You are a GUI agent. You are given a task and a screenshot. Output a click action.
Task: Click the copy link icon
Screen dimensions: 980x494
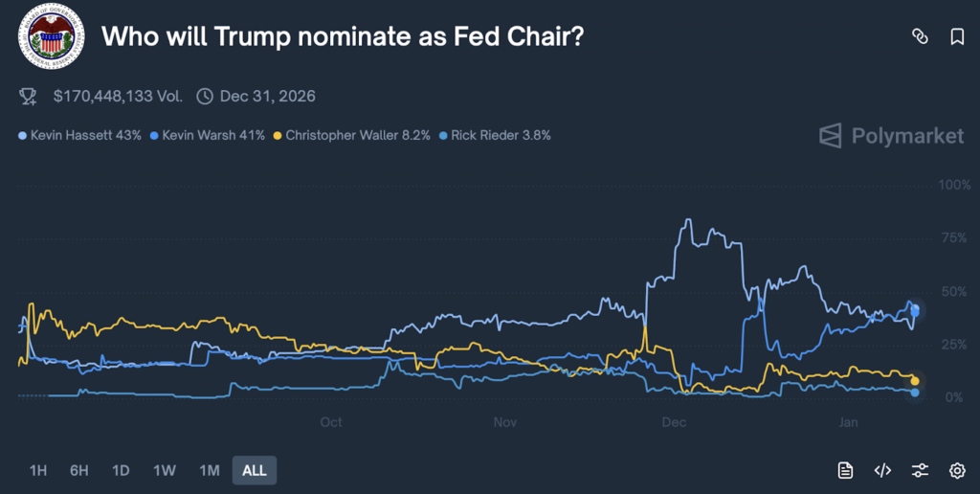pyautogui.click(x=920, y=36)
